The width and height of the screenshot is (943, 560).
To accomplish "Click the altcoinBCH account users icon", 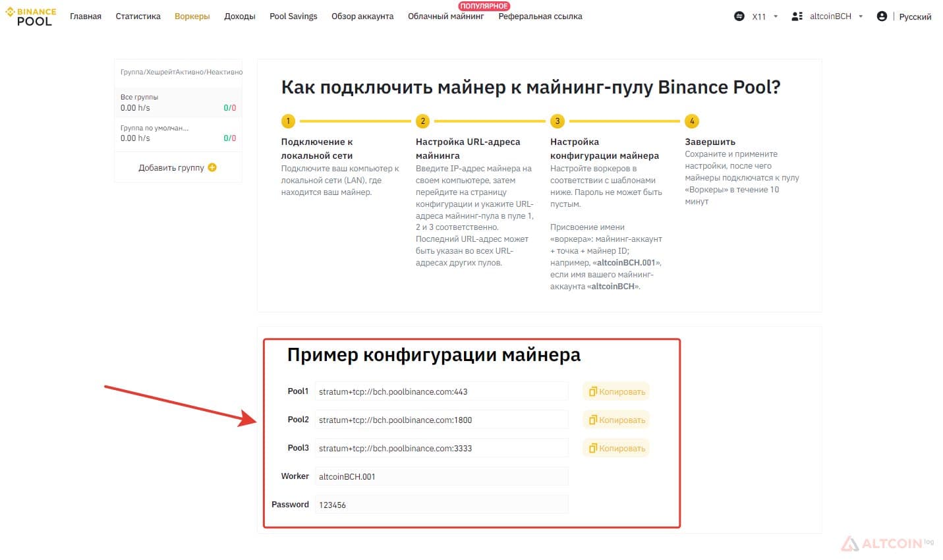I will tap(797, 16).
